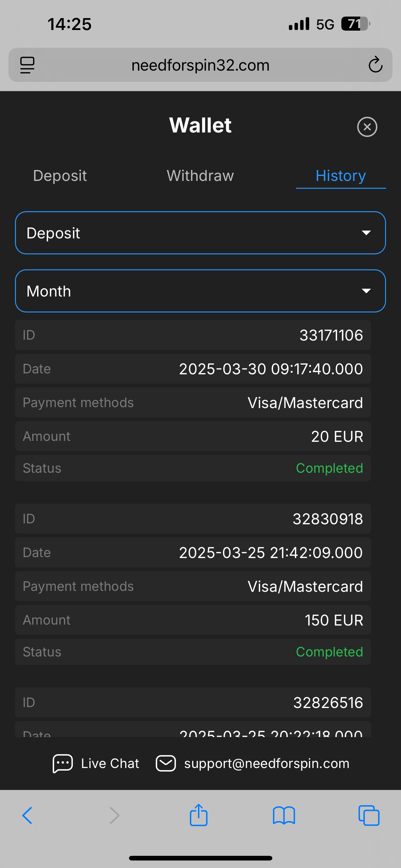
Task: Tap transaction ID 33171106 row
Action: point(193,335)
